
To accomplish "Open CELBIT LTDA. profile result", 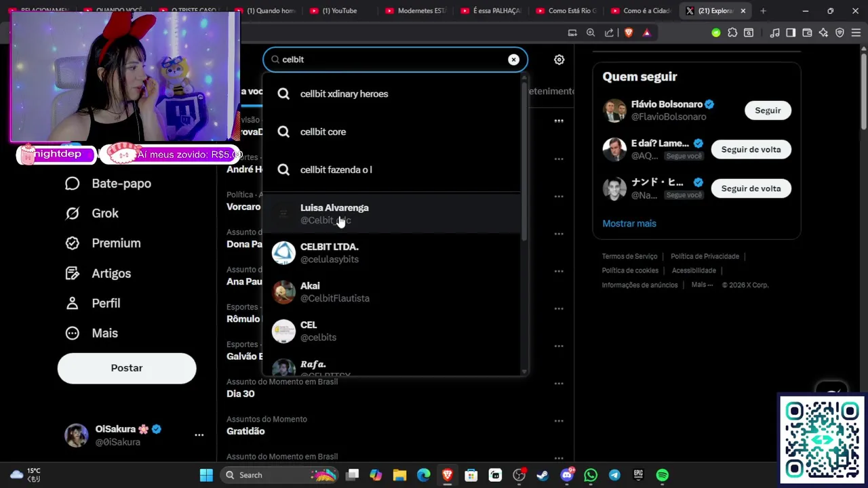I will point(392,253).
